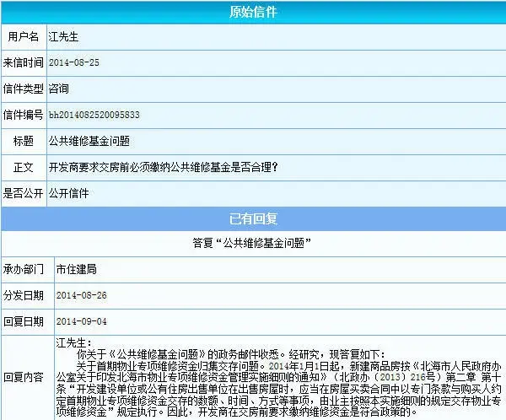This screenshot has width=506, height=420.
Task: Select the 用户名 label cell
Action: (x=24, y=36)
